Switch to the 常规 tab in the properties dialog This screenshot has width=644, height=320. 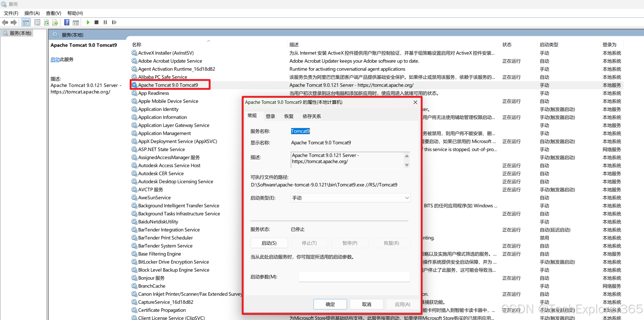(x=252, y=116)
